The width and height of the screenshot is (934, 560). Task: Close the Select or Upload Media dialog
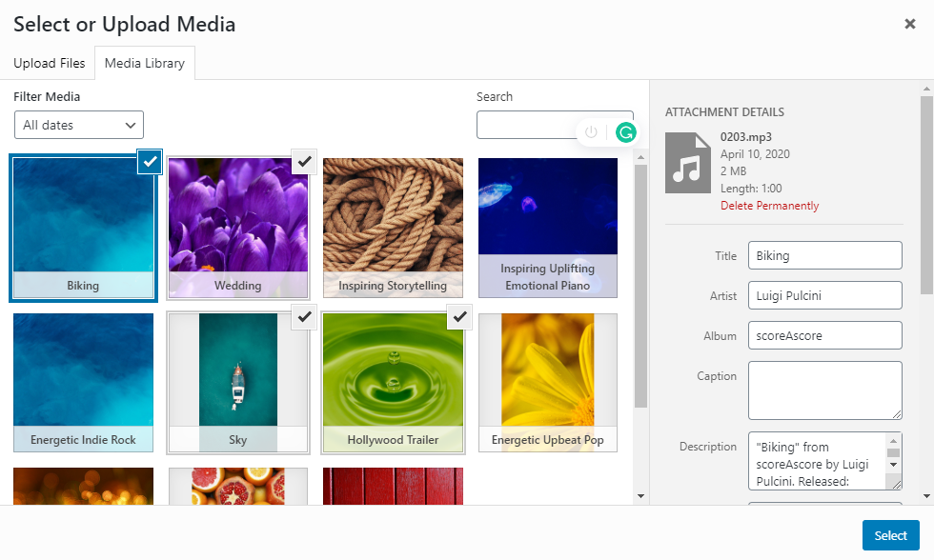pos(909,24)
